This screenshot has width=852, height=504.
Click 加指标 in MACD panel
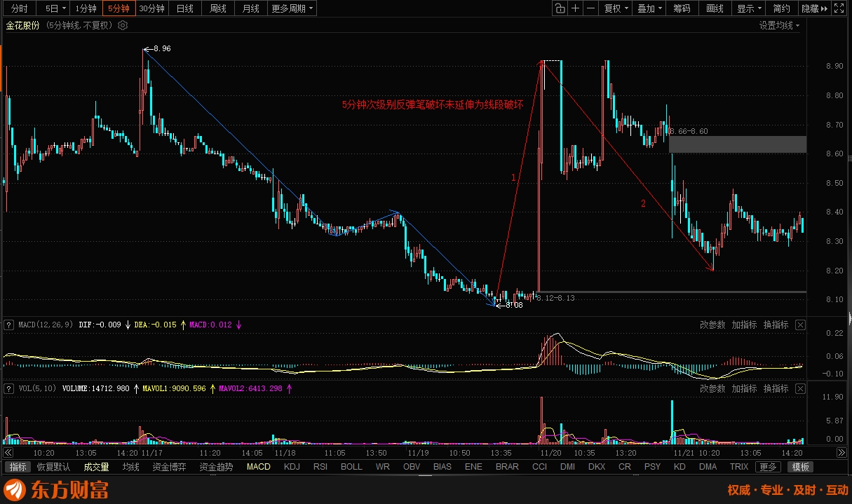(x=744, y=325)
